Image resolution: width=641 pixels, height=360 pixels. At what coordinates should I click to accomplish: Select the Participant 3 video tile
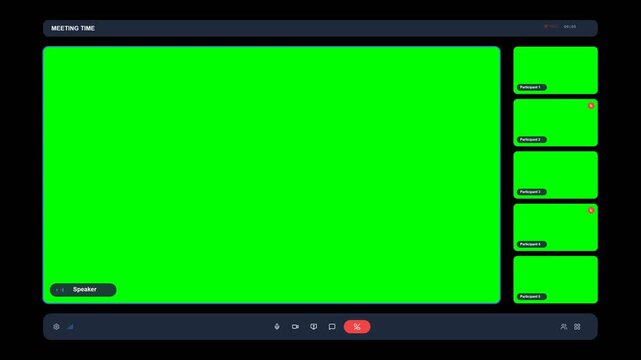(x=556, y=175)
